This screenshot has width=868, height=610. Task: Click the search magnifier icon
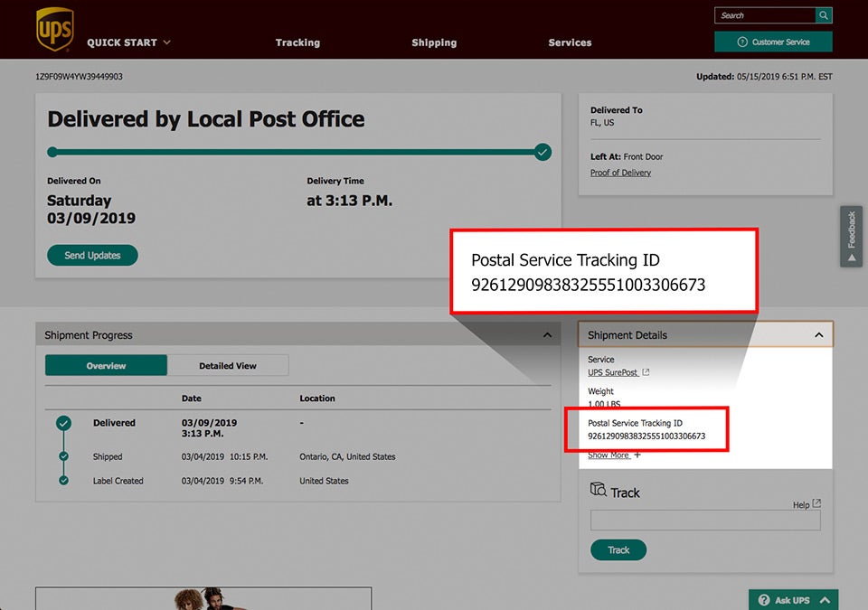pyautogui.click(x=824, y=15)
